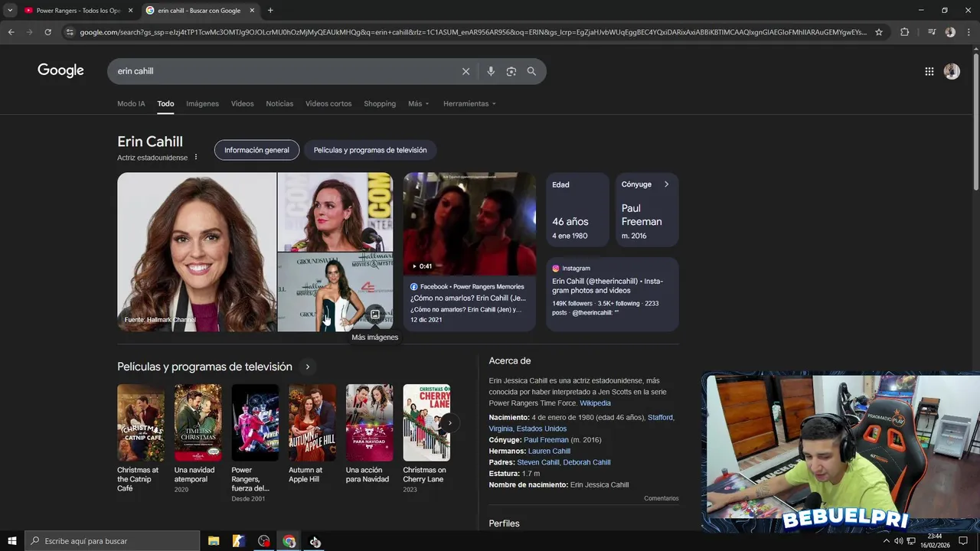The image size is (980, 551).
Task: Clear the search box with the X icon
Action: [x=465, y=71]
